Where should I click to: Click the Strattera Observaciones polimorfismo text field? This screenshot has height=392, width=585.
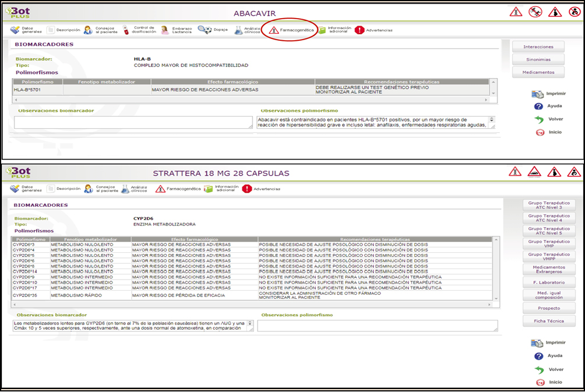(x=377, y=326)
